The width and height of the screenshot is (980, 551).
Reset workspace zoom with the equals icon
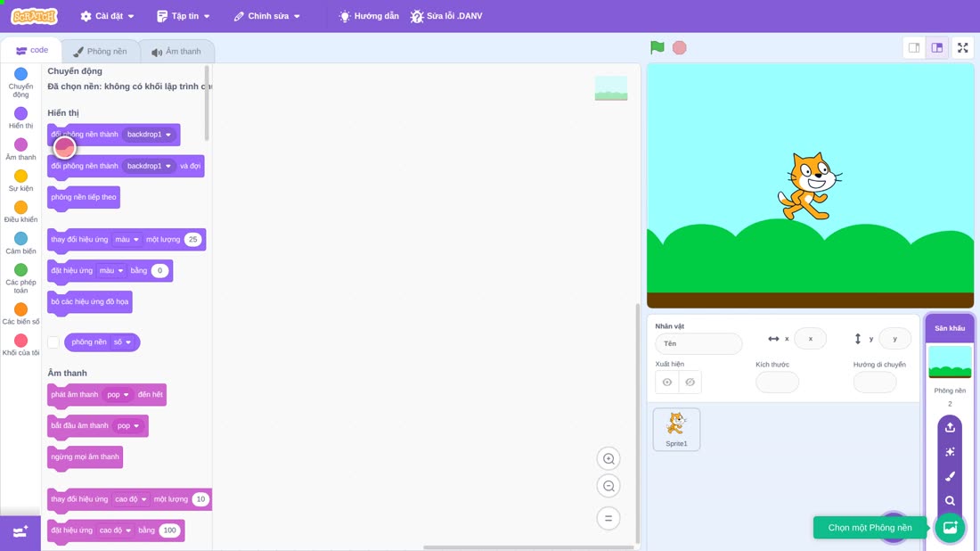(608, 518)
